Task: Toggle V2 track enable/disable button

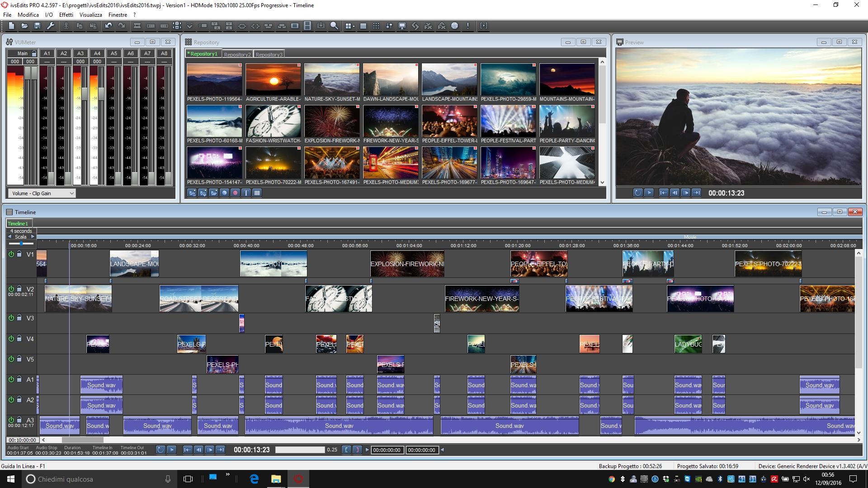Action: tap(11, 288)
